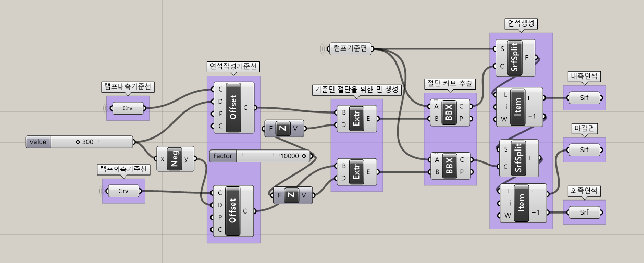Click the 절단 커브 추출 group label
The width and height of the screenshot is (644, 263).
coord(450,84)
